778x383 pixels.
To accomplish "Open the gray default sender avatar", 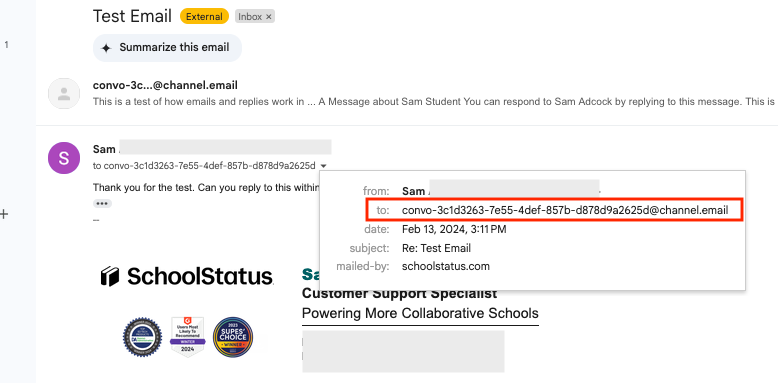I will 64,93.
